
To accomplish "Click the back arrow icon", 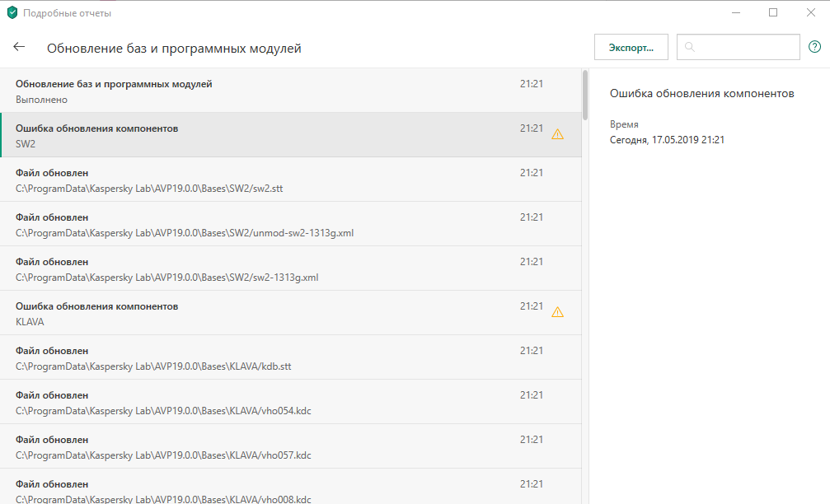I will (19, 47).
